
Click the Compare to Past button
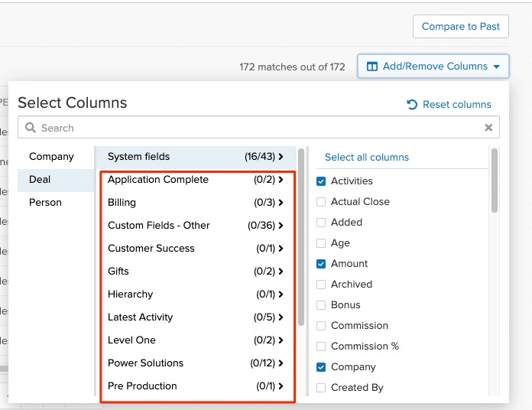pyautogui.click(x=460, y=26)
